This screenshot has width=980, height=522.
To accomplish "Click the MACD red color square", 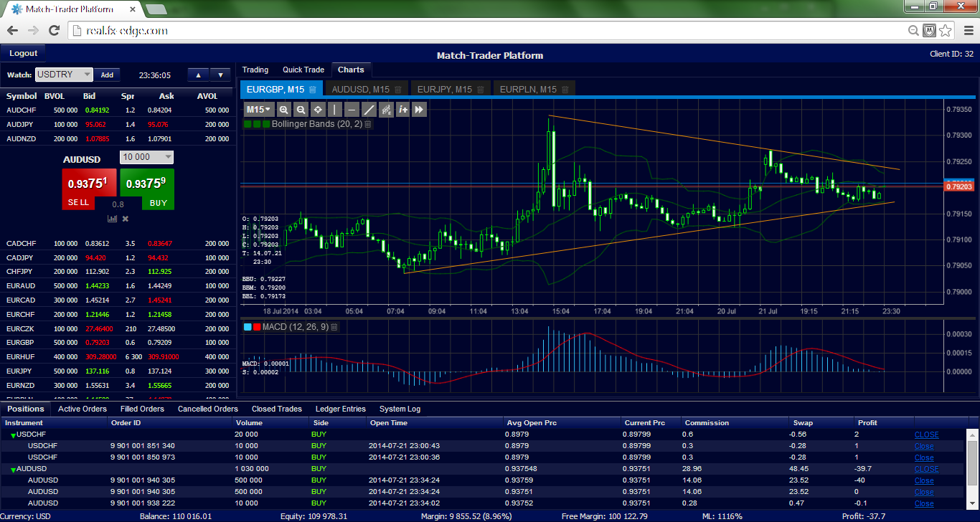I will [257, 327].
